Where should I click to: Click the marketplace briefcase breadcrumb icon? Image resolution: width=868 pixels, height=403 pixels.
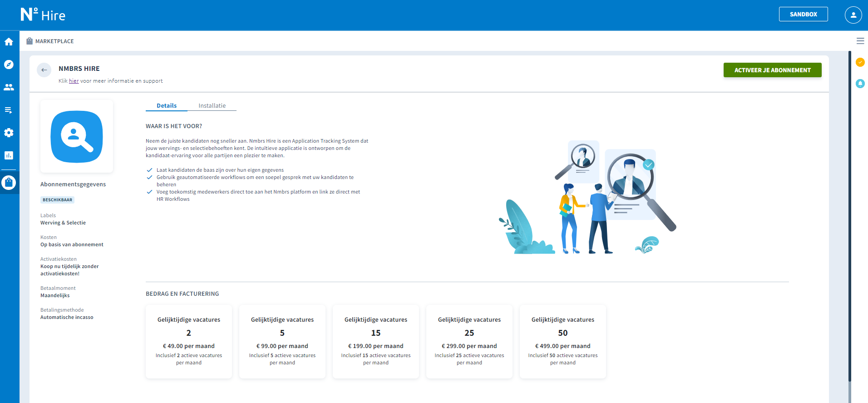pyautogui.click(x=30, y=41)
